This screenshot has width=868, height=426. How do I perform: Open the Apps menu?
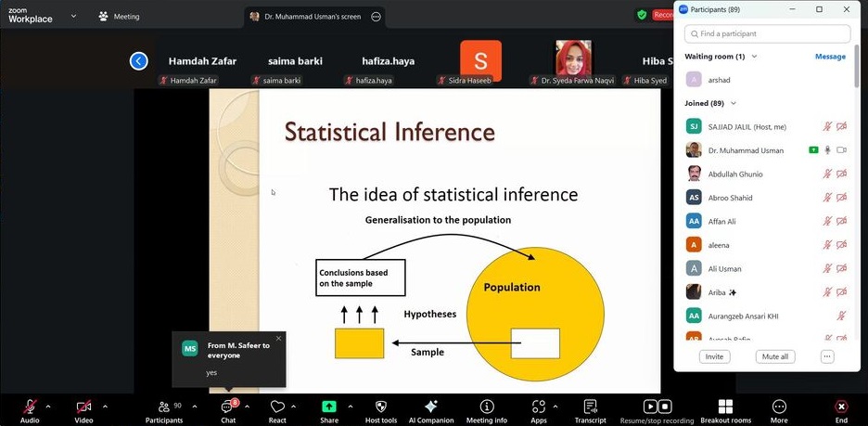click(x=539, y=411)
